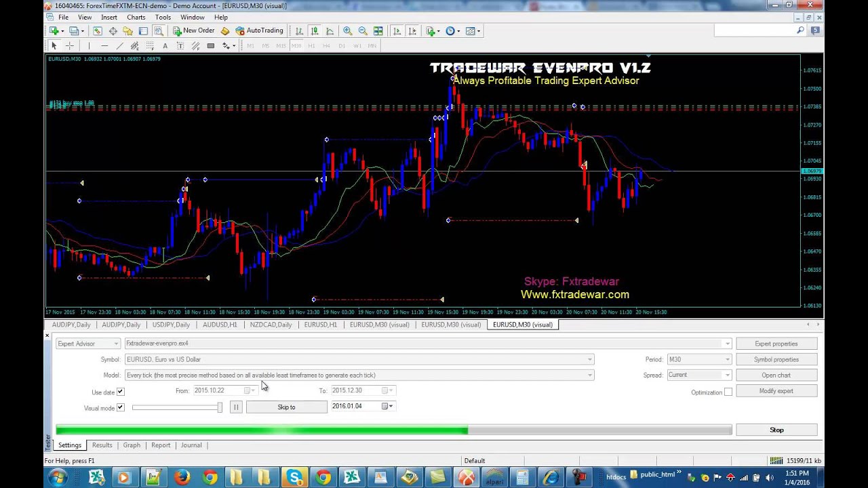Toggle AutoTrading on the toolbar
Screen dimensions: 868x488
click(x=259, y=30)
